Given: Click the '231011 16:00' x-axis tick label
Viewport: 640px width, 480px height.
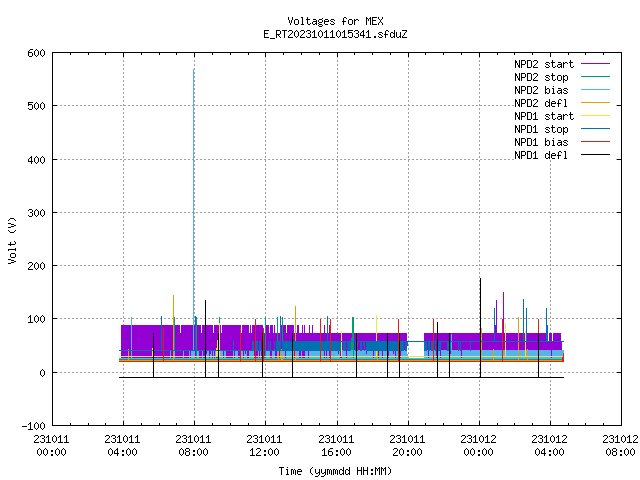Looking at the screenshot, I should coord(336,446).
